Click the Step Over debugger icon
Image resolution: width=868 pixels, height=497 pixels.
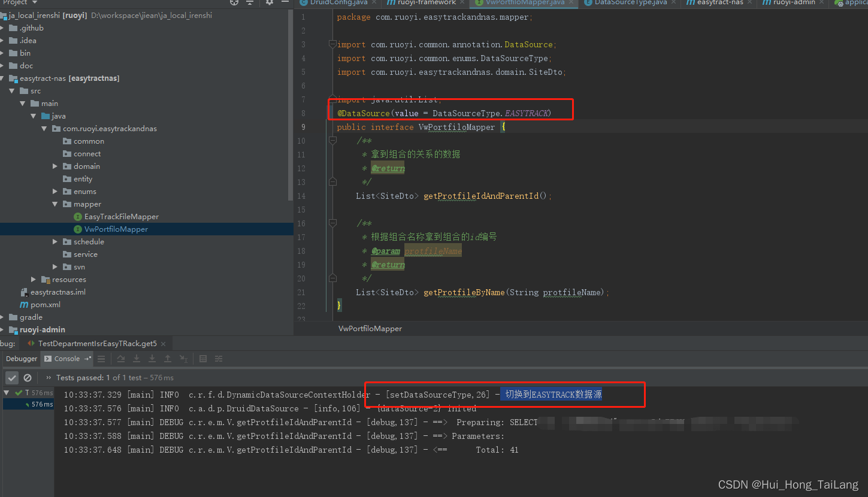pyautogui.click(x=121, y=359)
